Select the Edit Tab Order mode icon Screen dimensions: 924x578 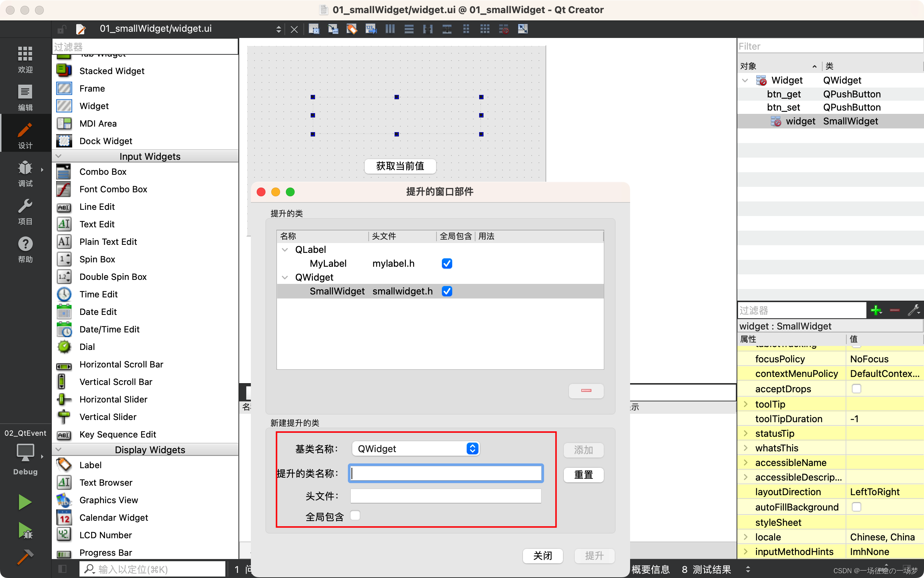click(x=370, y=29)
